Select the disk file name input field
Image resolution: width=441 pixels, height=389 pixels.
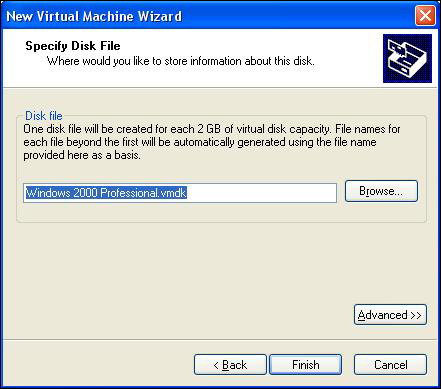(180, 193)
